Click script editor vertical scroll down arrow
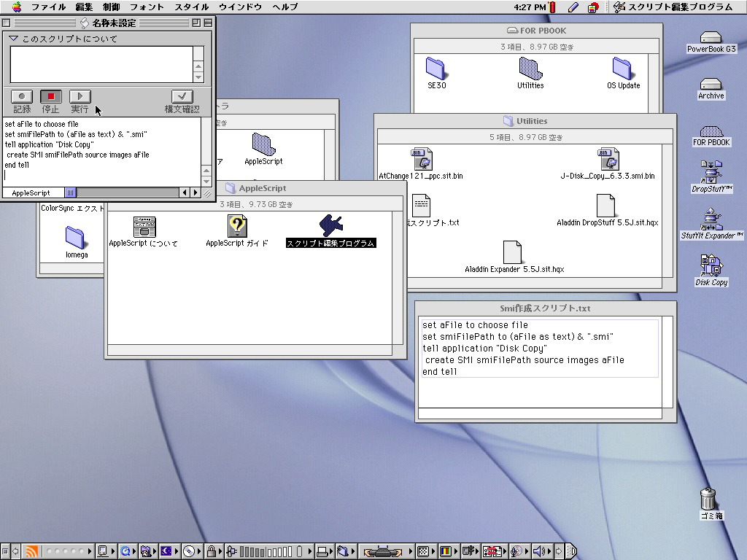Screen dimensions: 747x560 206,182
